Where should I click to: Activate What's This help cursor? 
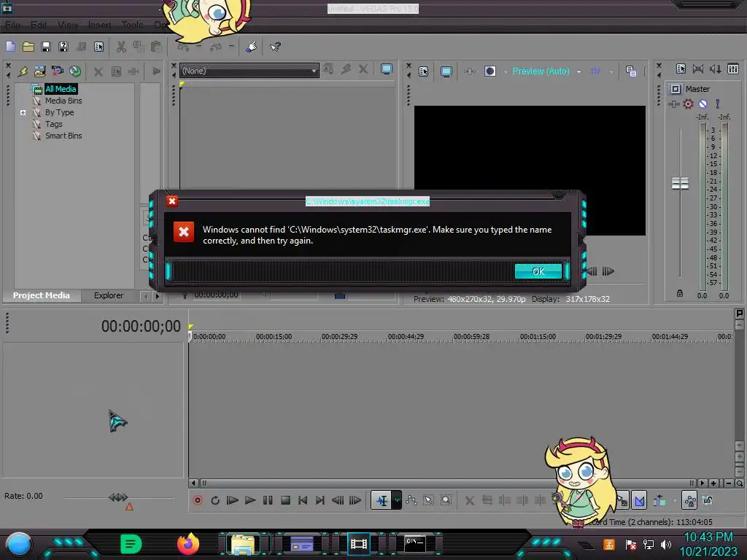[275, 47]
